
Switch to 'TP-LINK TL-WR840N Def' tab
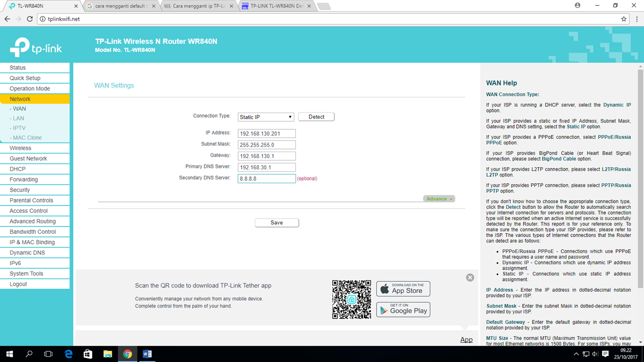pyautogui.click(x=276, y=6)
